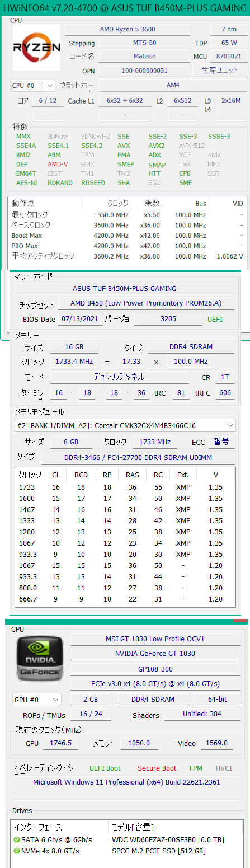The width and height of the screenshot is (250, 868).
Task: Click the VID value 1.0062 V
Action: (229, 256)
